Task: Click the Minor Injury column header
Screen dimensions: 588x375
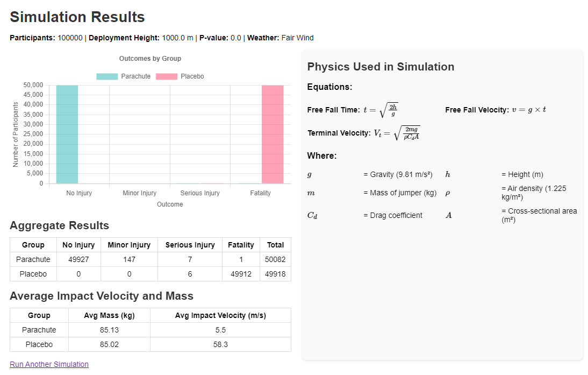Action: click(129, 245)
